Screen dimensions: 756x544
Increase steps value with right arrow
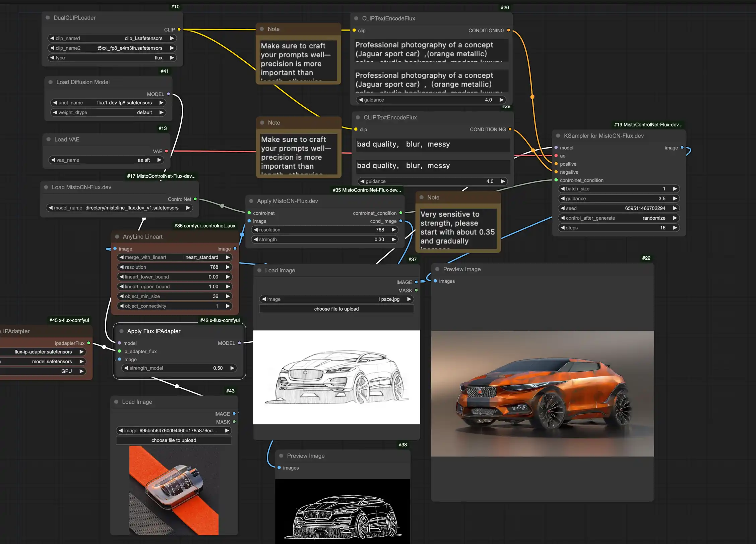[x=675, y=228]
